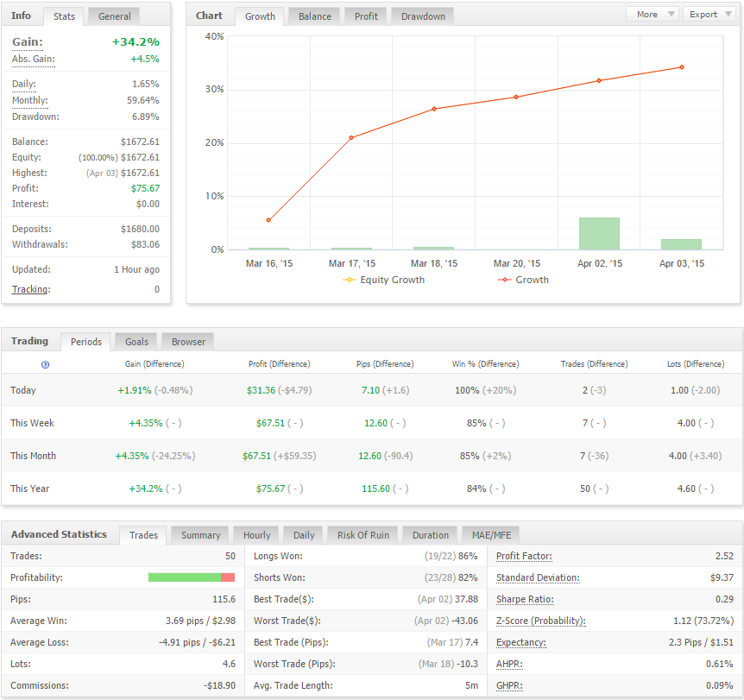This screenshot has height=700, width=744.
Task: Toggle the Growth legend marker
Action: click(x=504, y=280)
